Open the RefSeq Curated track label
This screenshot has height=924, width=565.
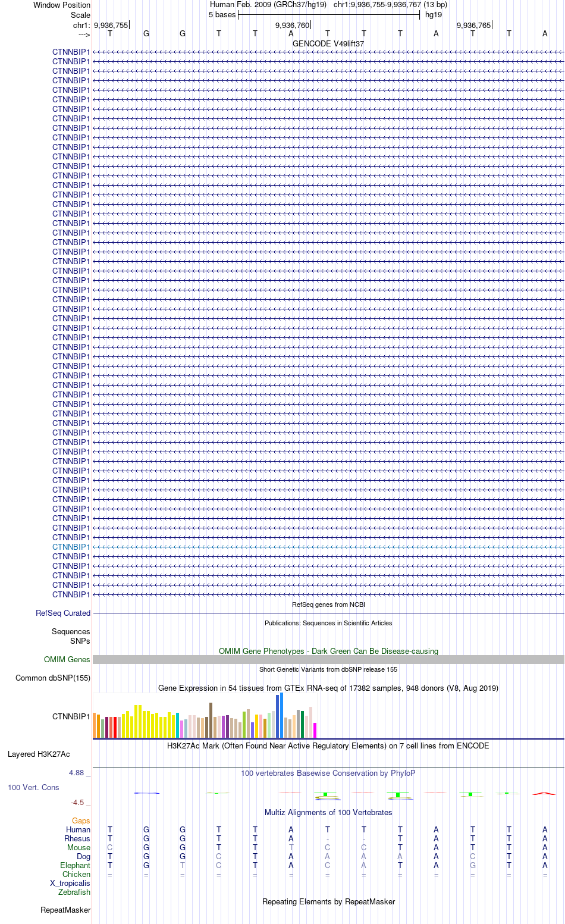pos(63,613)
